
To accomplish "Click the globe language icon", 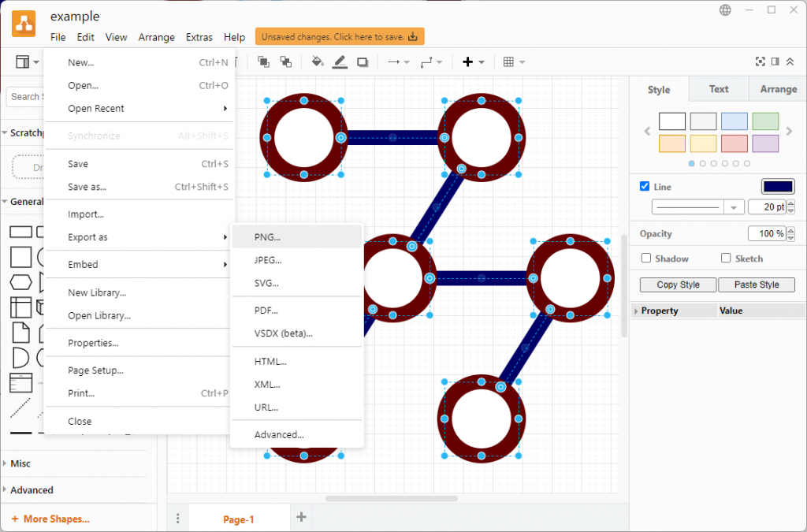I will click(725, 9).
